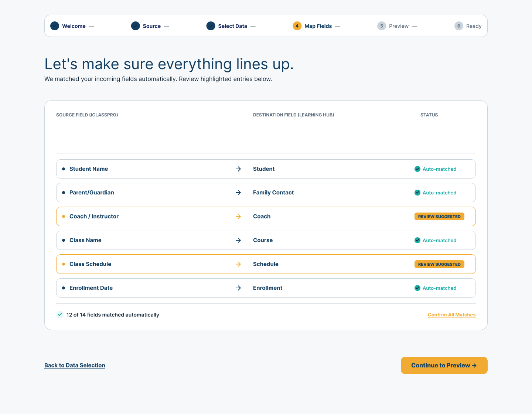Click the arrow icon in Class Name row
Screen dimensions: 532x414
point(238,240)
